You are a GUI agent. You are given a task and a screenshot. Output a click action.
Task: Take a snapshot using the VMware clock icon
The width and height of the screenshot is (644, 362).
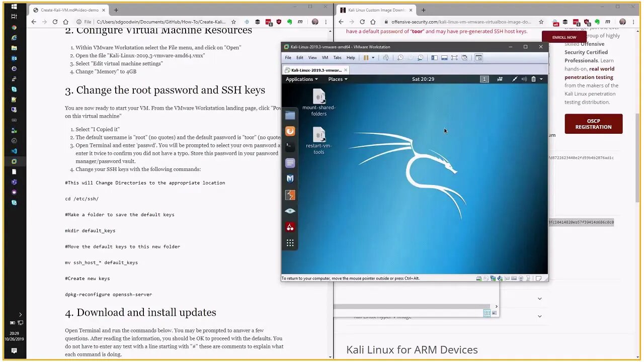(400, 58)
